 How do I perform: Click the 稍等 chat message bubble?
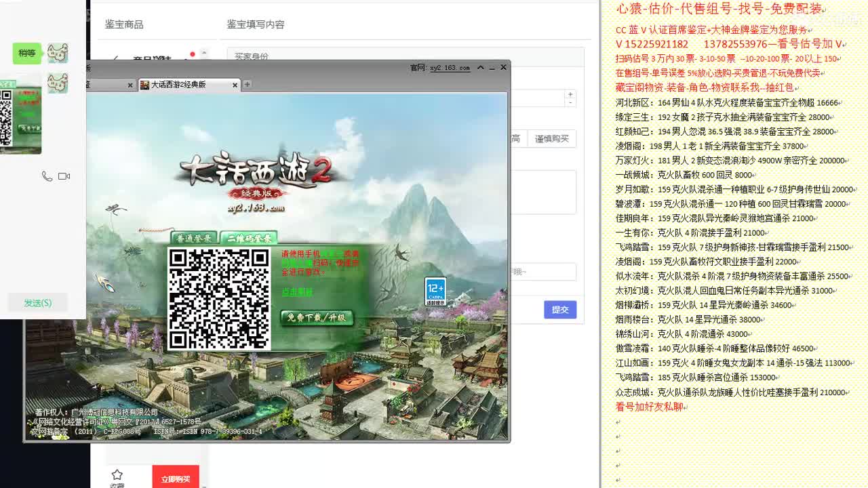pos(27,53)
